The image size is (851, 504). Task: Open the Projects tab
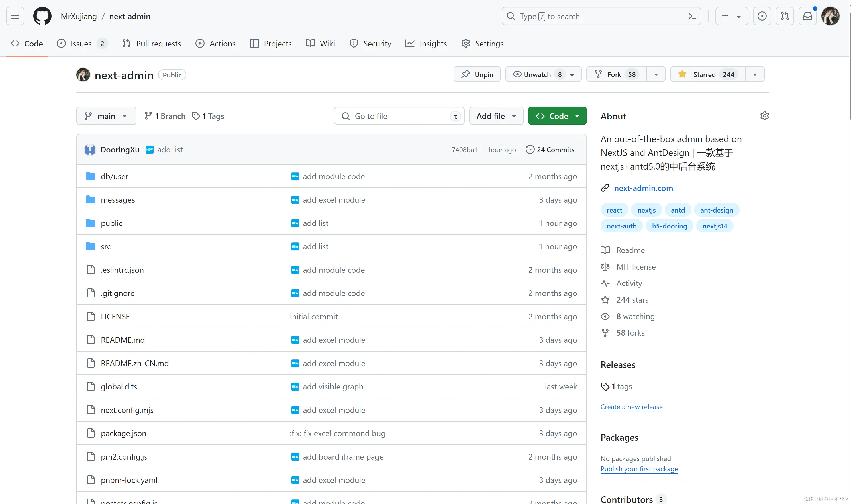271,44
